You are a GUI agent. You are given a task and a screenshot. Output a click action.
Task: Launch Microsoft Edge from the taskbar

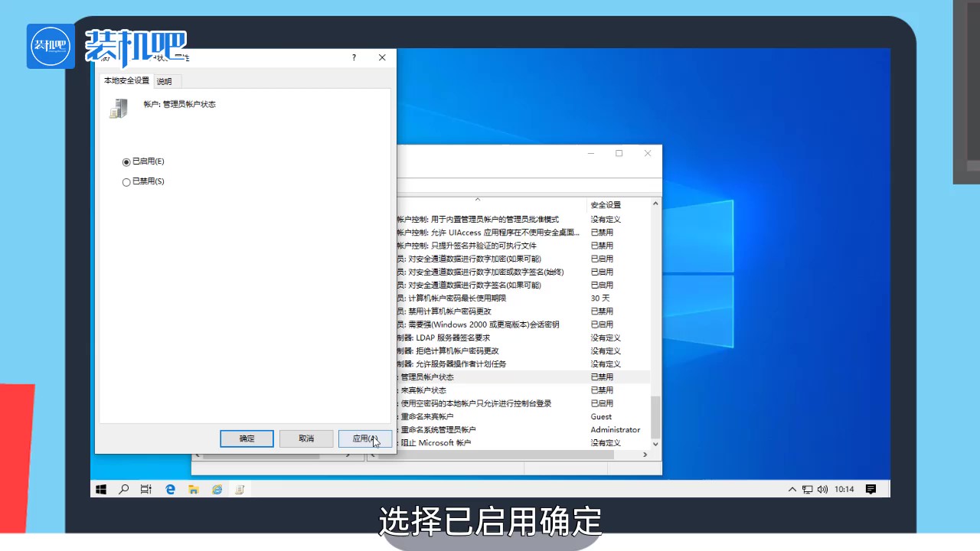pos(170,489)
